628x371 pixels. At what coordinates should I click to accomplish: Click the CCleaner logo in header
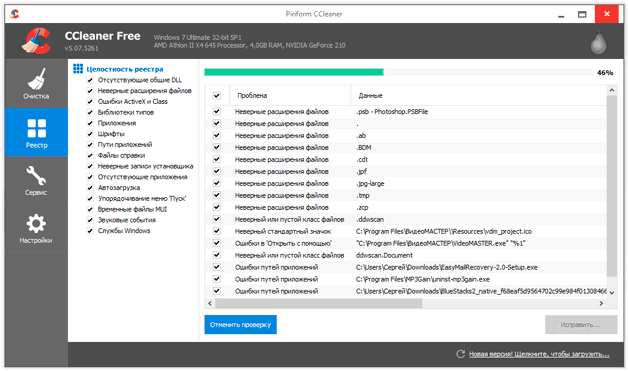point(36,40)
